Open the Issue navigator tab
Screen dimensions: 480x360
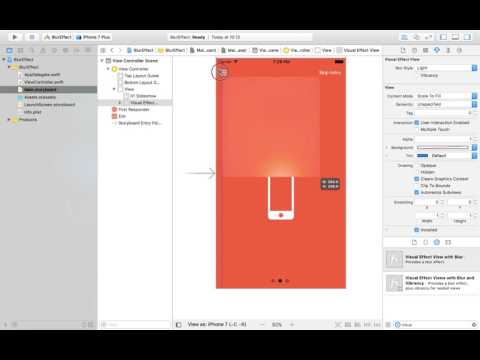[x=43, y=50]
